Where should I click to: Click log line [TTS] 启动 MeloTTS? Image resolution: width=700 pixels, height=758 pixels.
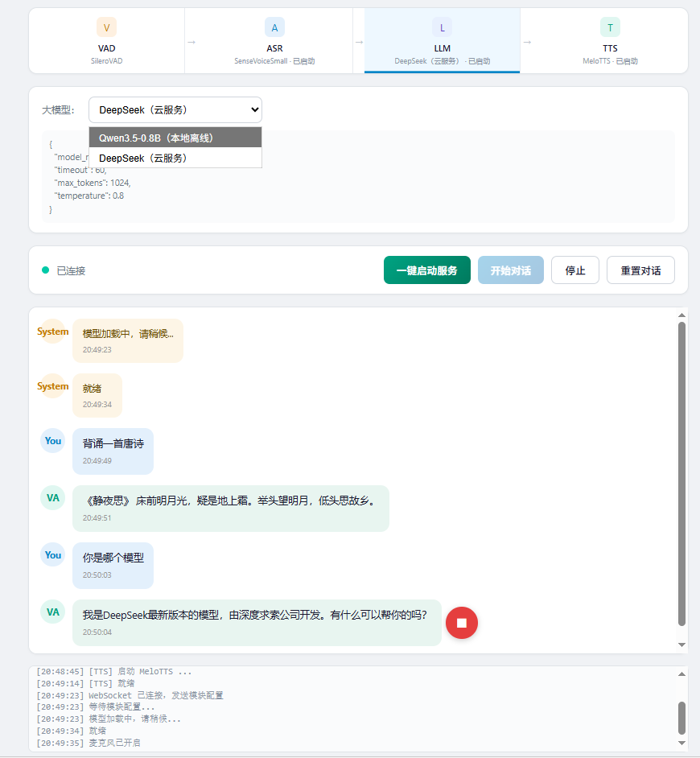pos(114,671)
